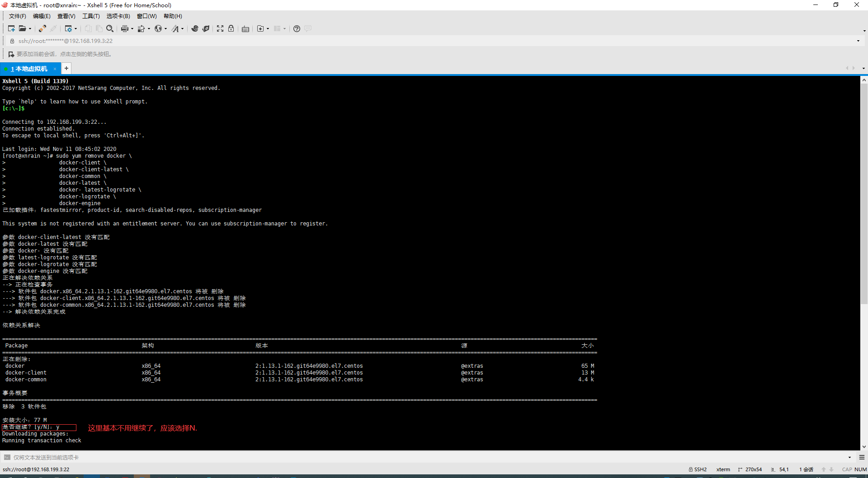The width and height of the screenshot is (868, 478).
Task: Expand the Open folder dropdown arrow
Action: pos(30,28)
